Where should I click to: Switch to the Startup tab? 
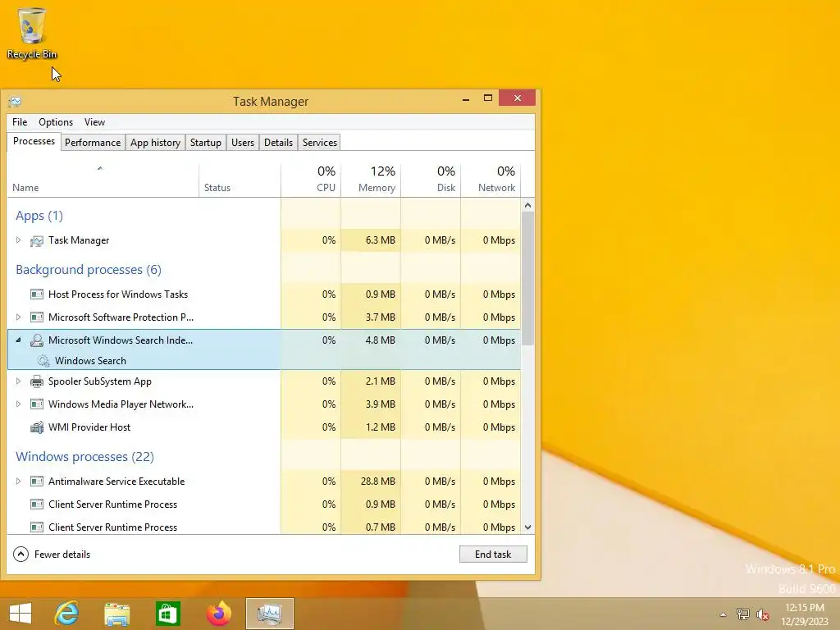pos(206,143)
